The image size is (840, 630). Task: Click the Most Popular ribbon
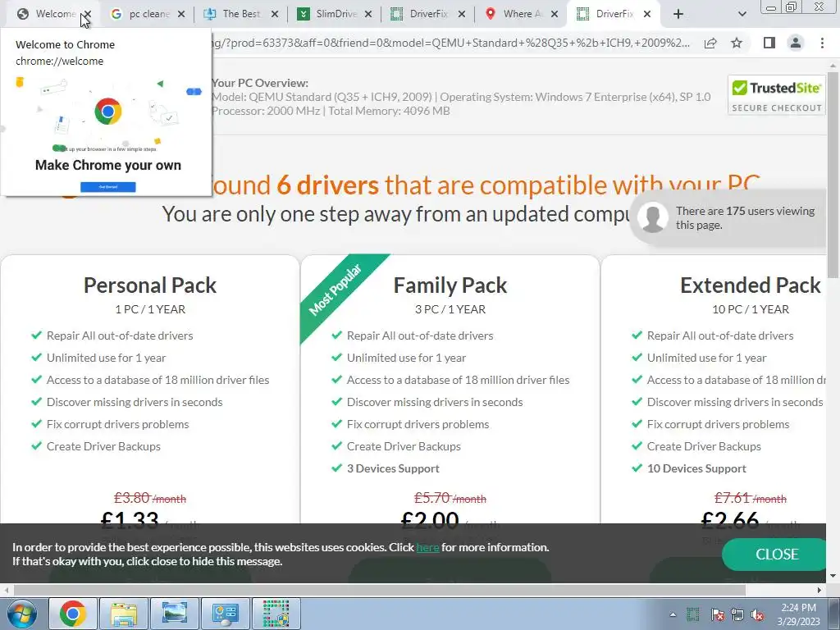pyautogui.click(x=336, y=290)
